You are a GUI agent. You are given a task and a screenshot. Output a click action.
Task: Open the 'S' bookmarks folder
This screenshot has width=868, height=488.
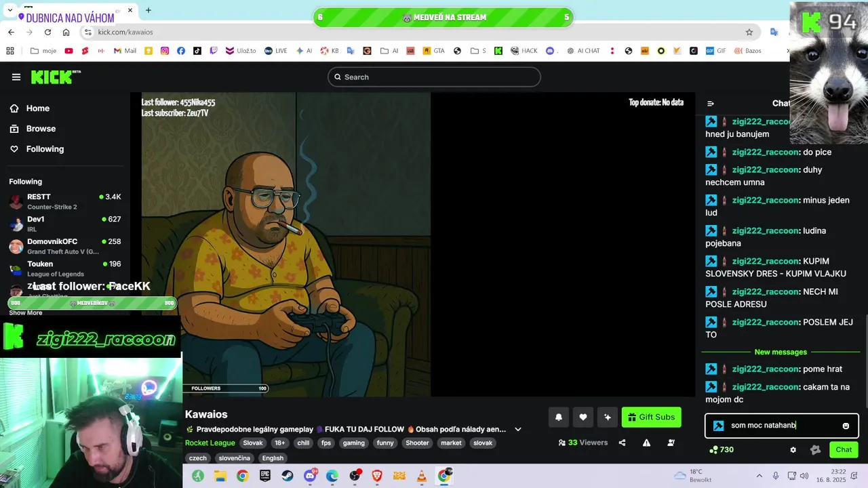point(478,51)
